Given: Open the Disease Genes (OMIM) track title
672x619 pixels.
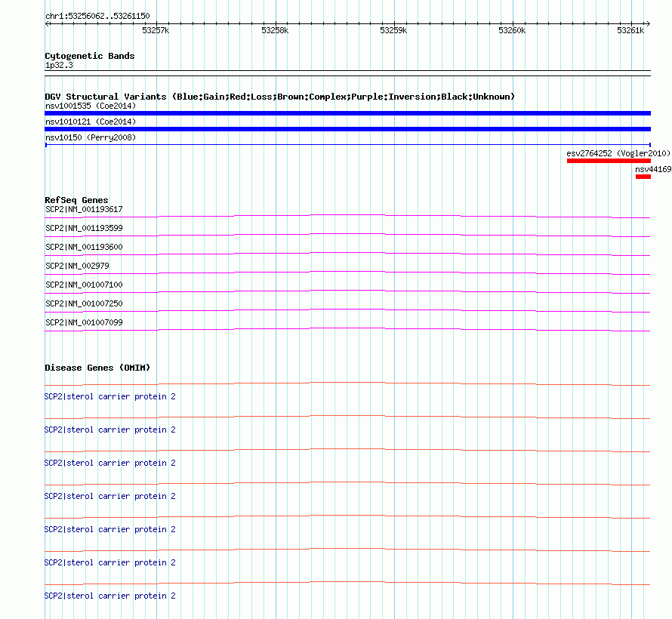Looking at the screenshot, I should click(97, 368).
